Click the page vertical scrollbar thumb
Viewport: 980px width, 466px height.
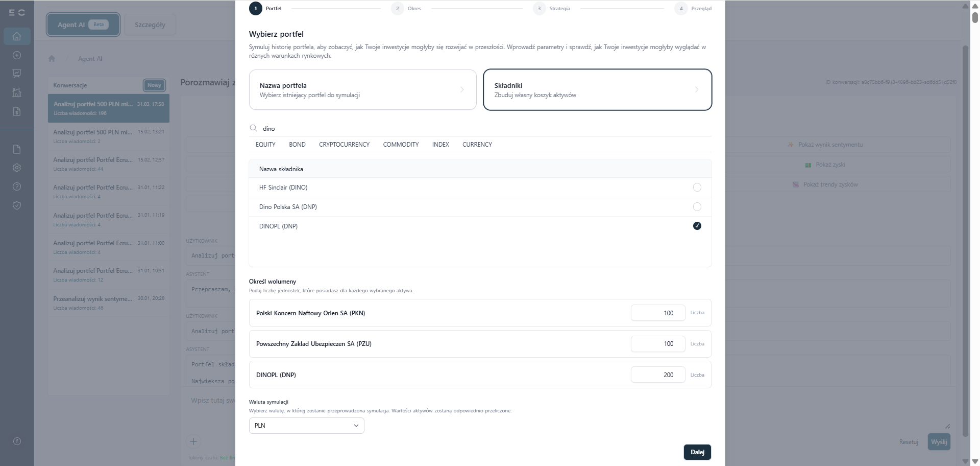click(975, 17)
